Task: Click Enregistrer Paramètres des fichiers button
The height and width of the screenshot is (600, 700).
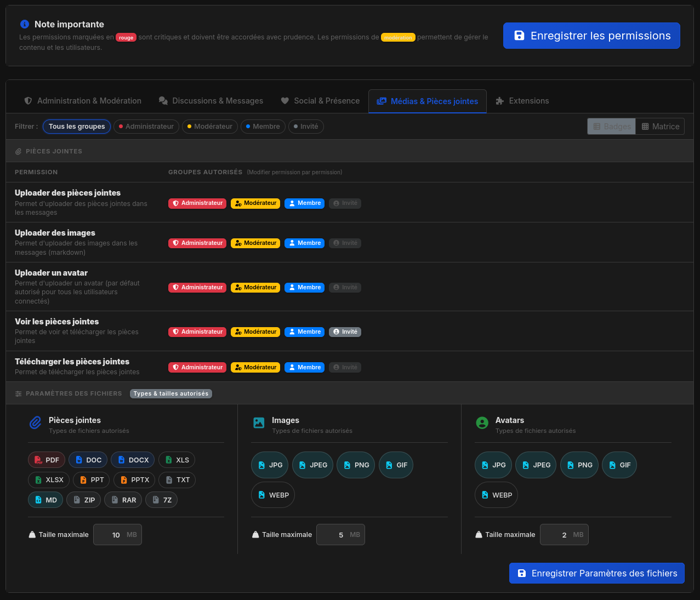Action: point(596,573)
